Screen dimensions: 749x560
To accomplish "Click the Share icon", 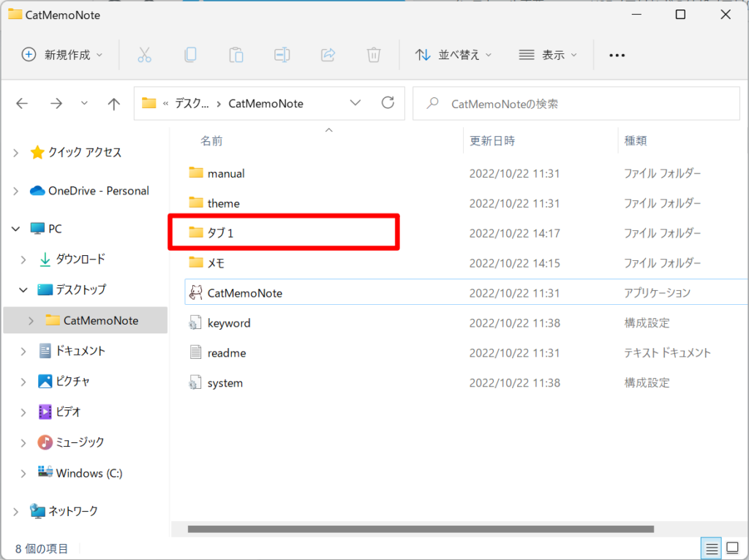I will click(x=327, y=55).
